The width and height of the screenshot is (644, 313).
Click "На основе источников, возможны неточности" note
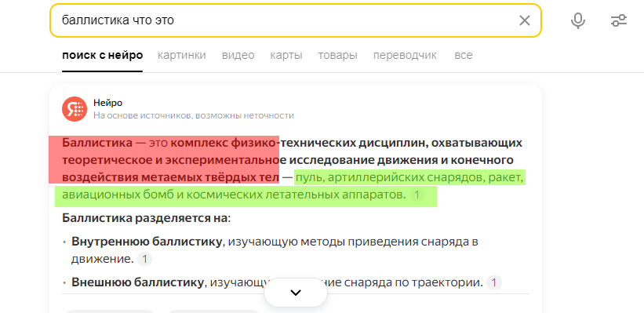pos(194,115)
